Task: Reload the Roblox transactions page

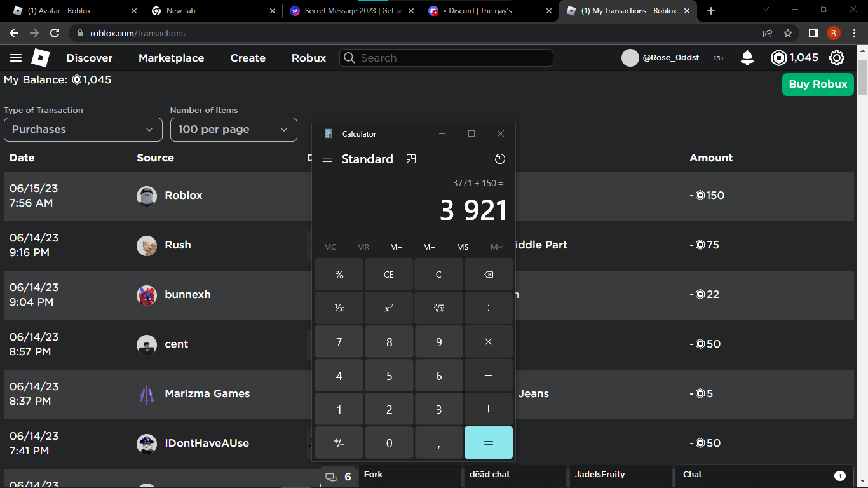Action: [x=55, y=33]
